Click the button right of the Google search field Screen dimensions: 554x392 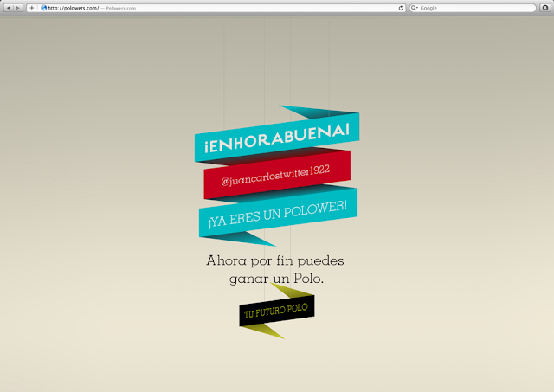pos(545,8)
